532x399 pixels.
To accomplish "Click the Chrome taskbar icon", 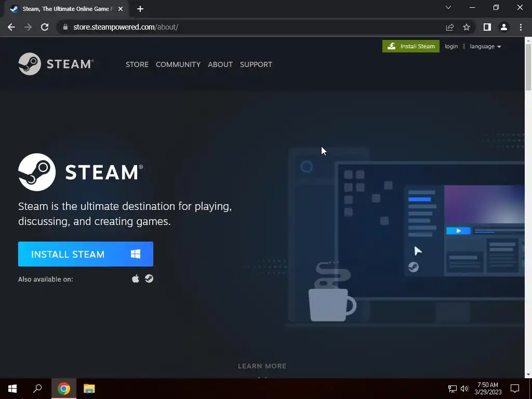I will click(x=64, y=389).
